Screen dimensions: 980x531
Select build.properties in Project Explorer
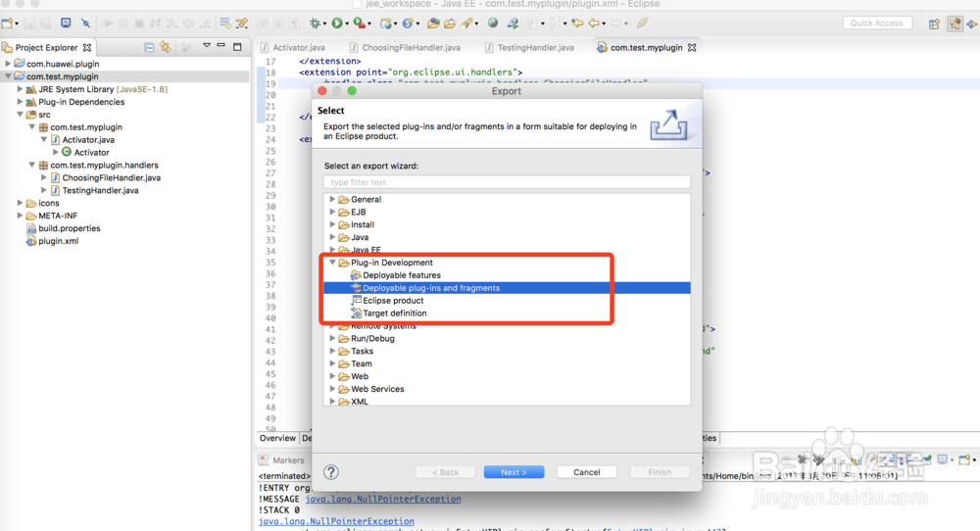63,228
